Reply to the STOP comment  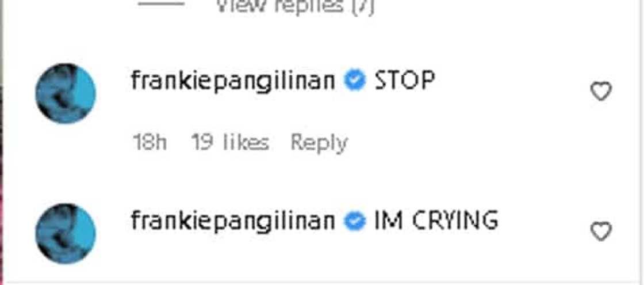tap(319, 143)
